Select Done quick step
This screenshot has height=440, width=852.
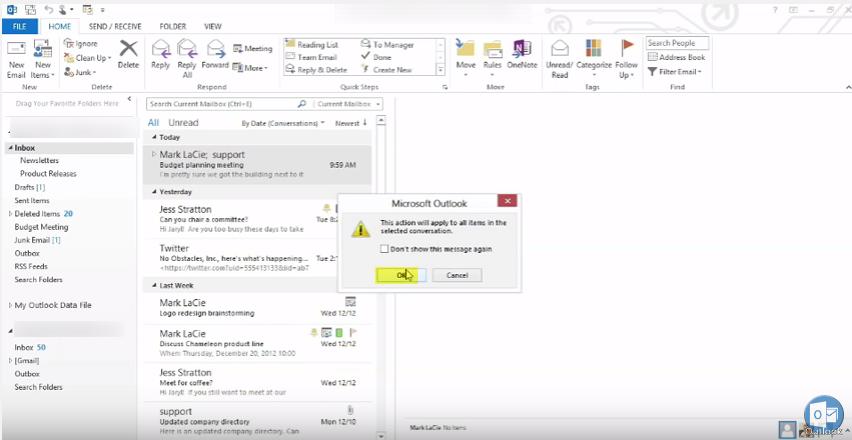pos(377,57)
